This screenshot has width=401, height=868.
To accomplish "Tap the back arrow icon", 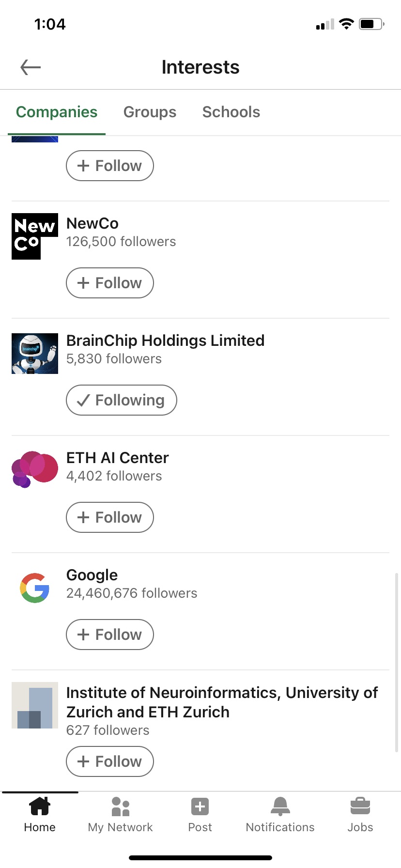I will click(31, 67).
